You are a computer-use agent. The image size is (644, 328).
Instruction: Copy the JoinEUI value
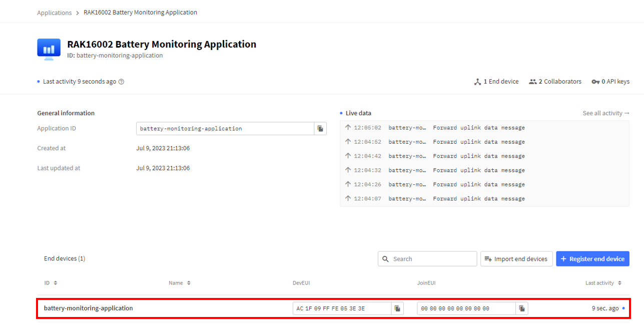point(522,308)
